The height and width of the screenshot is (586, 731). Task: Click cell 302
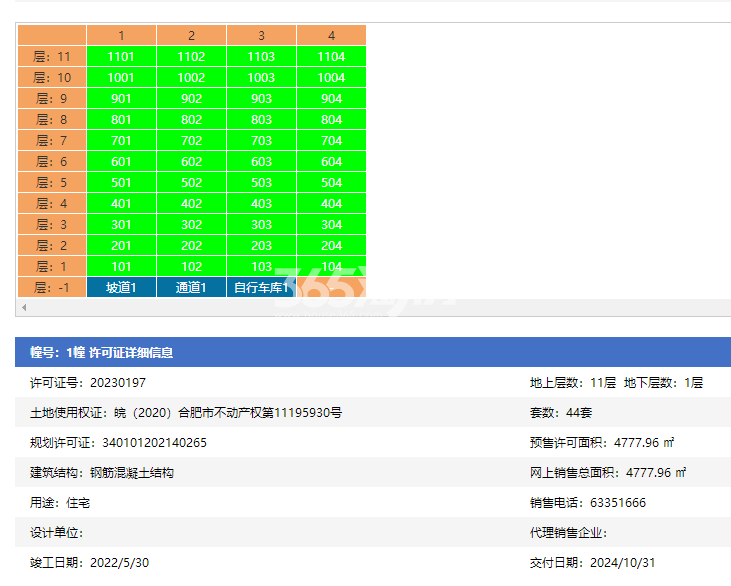(191, 224)
